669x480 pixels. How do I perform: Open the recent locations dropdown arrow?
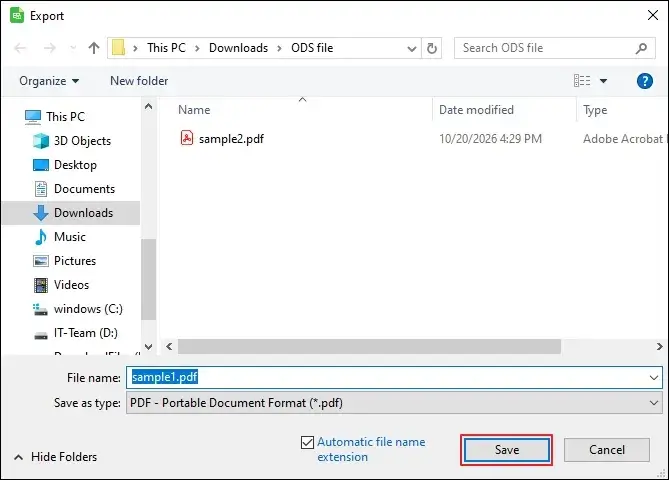coord(73,48)
